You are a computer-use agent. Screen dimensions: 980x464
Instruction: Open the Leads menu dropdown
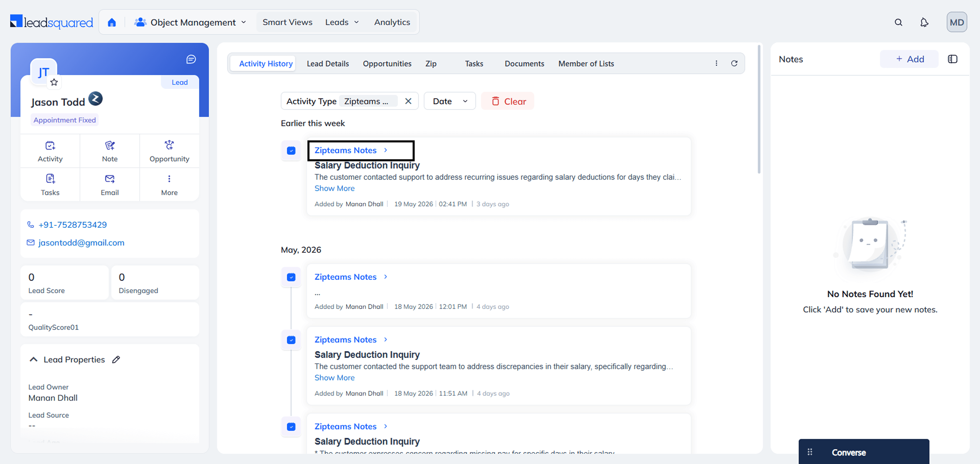point(342,22)
